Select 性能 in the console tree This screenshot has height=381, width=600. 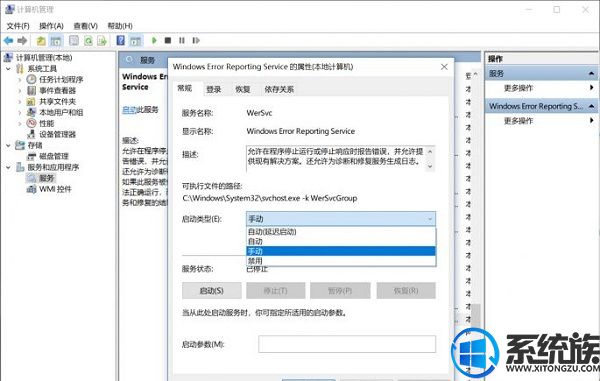click(46, 124)
